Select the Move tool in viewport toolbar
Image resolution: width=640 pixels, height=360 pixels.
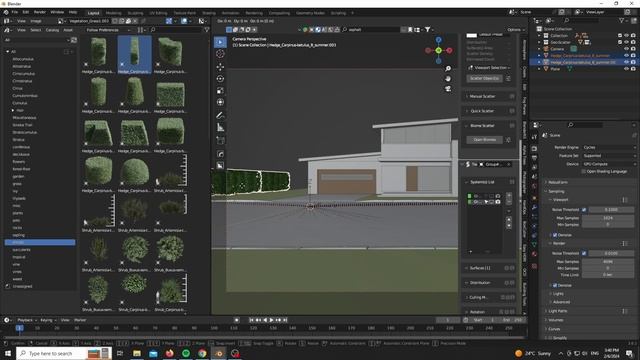220,66
